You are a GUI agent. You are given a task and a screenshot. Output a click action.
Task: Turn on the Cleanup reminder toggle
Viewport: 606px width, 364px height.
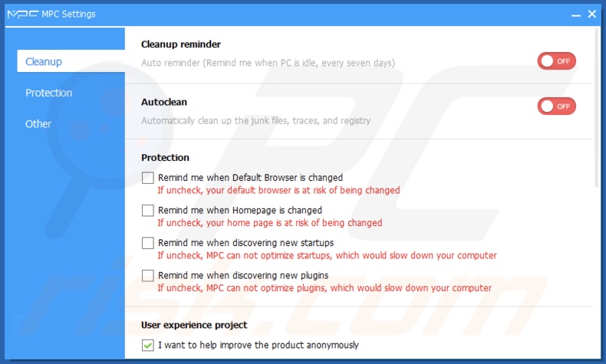click(557, 61)
